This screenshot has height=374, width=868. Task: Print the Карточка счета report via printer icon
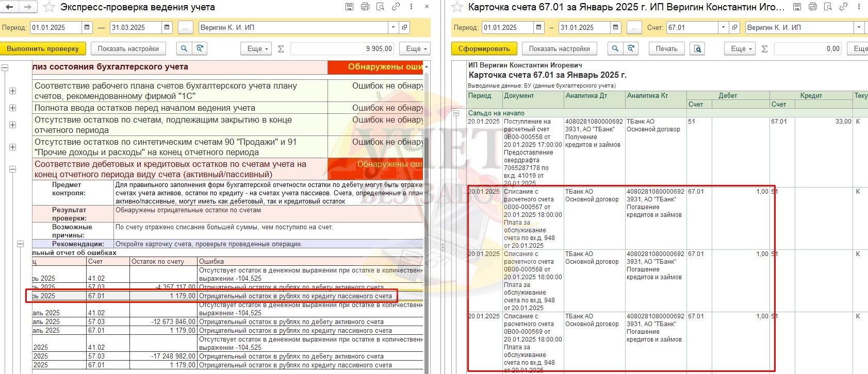[x=813, y=7]
